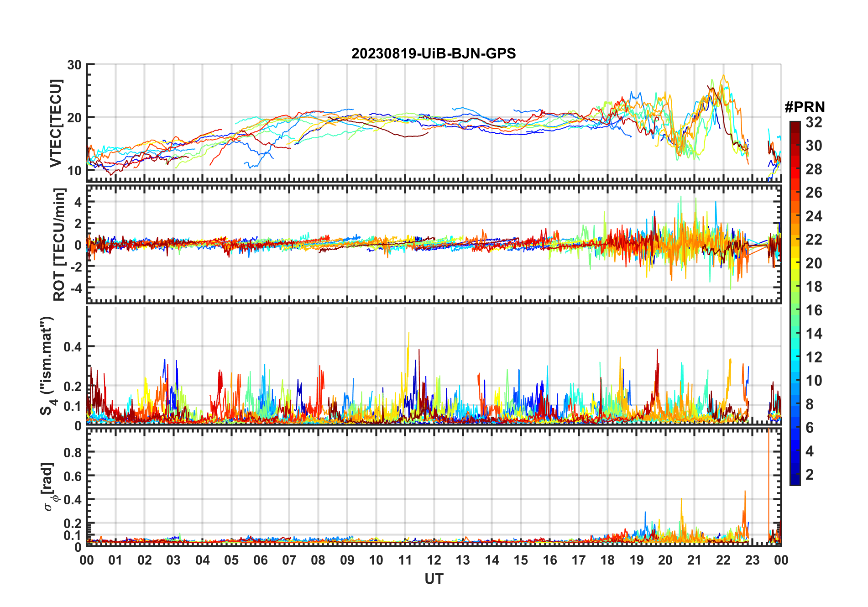
Task: Click dark red color at PRN 32
Action: 795,125
